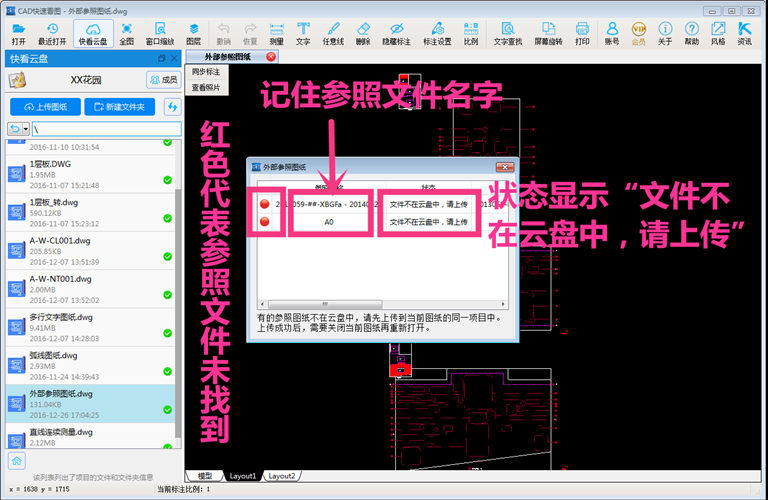
Task: Close the 快看云盘 panel
Action: tap(174, 59)
